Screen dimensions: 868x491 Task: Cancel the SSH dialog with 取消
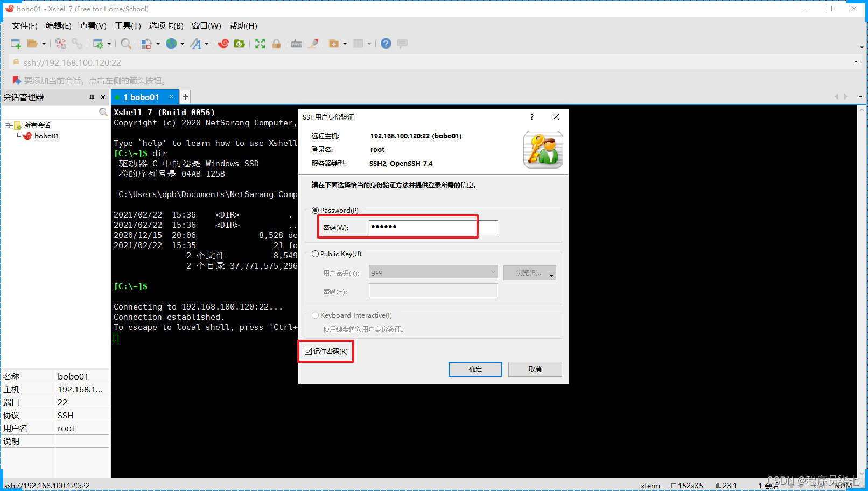535,369
